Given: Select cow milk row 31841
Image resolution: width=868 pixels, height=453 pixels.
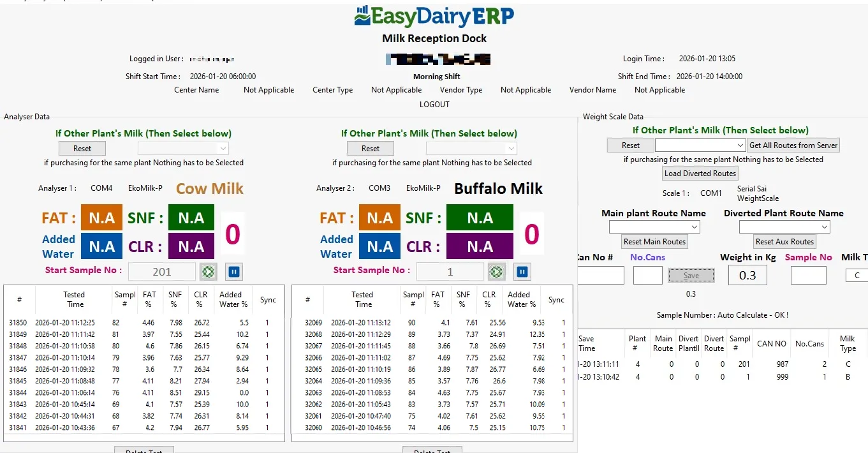Looking at the screenshot, I should click(144, 427).
